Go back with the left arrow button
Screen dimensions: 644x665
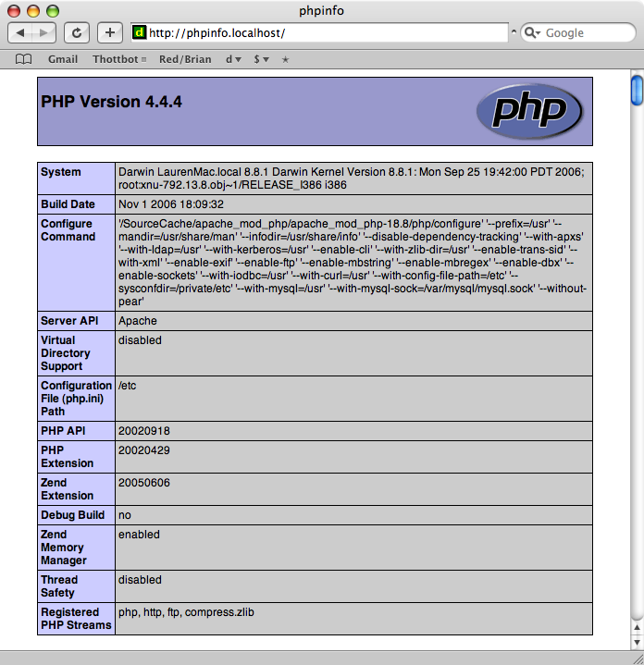(20, 32)
